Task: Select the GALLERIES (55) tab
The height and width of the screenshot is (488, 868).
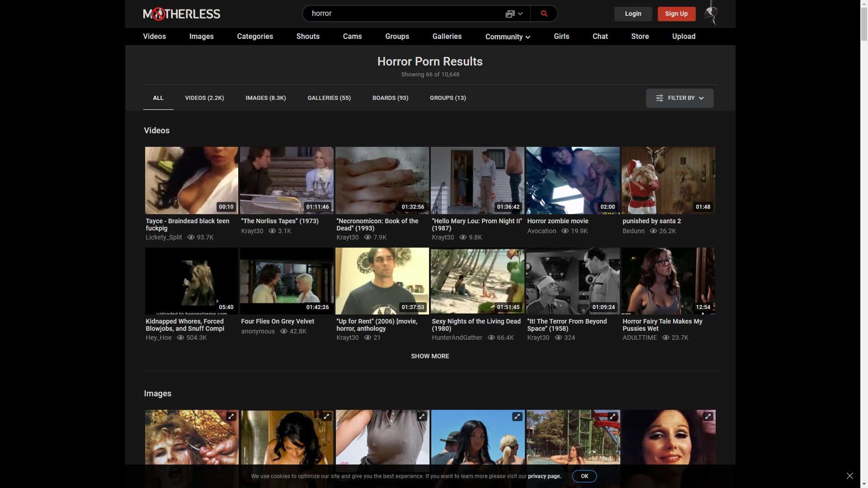Action: pyautogui.click(x=329, y=98)
